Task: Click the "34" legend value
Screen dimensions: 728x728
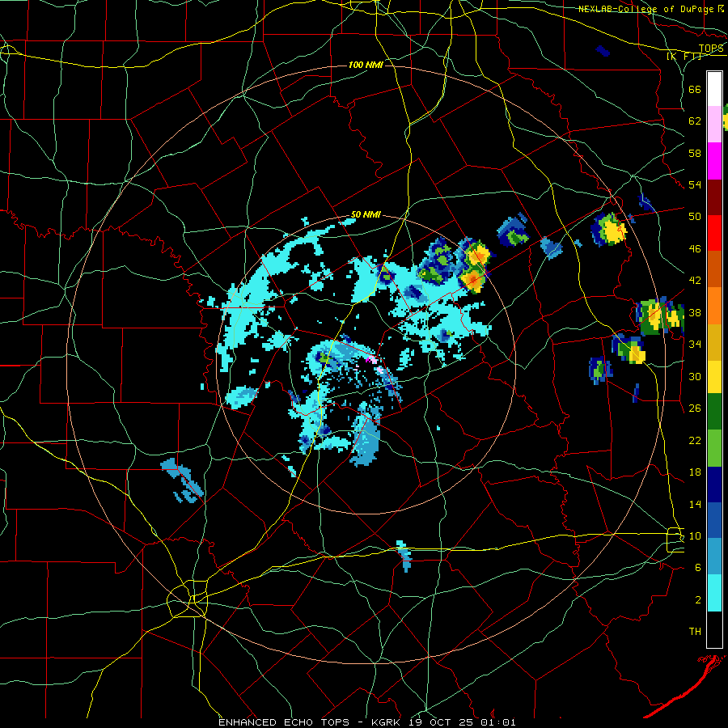Action: pos(695,344)
